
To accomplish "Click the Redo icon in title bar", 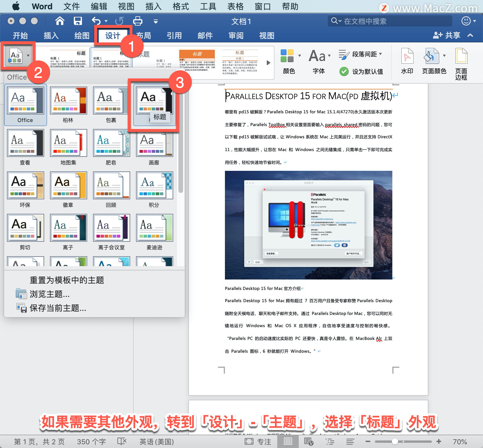I will (x=119, y=21).
